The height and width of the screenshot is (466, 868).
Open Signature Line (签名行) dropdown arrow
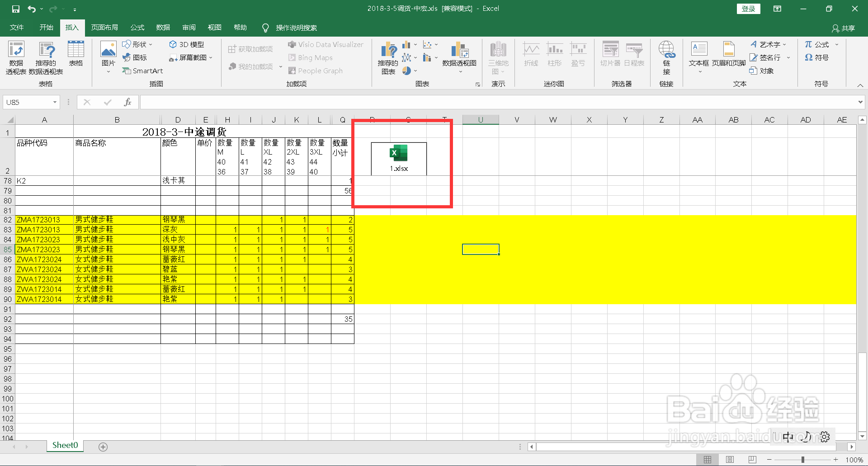tap(788, 57)
